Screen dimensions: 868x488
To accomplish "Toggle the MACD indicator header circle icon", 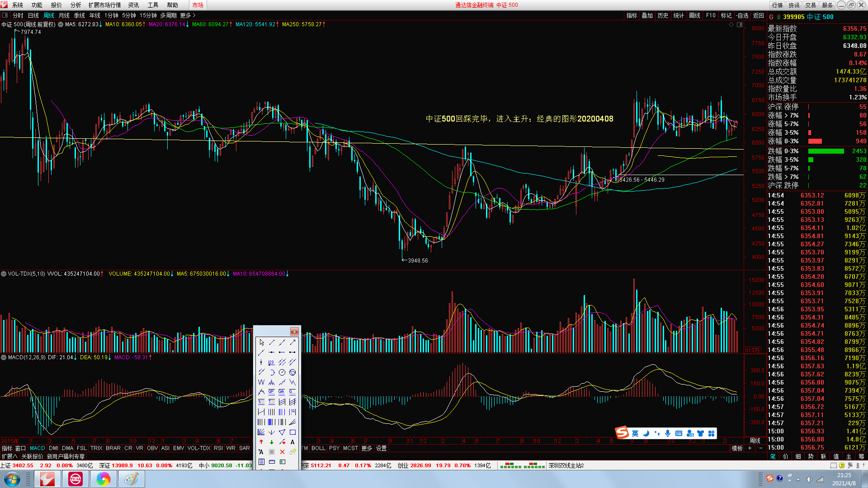I will pos(4,357).
